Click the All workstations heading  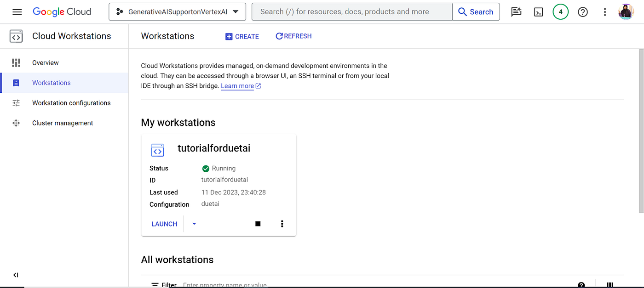click(177, 260)
